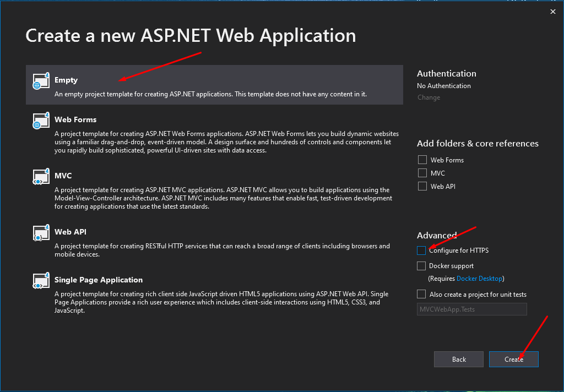The height and width of the screenshot is (392, 564).
Task: Select the Web Forms template title
Action: click(x=75, y=119)
